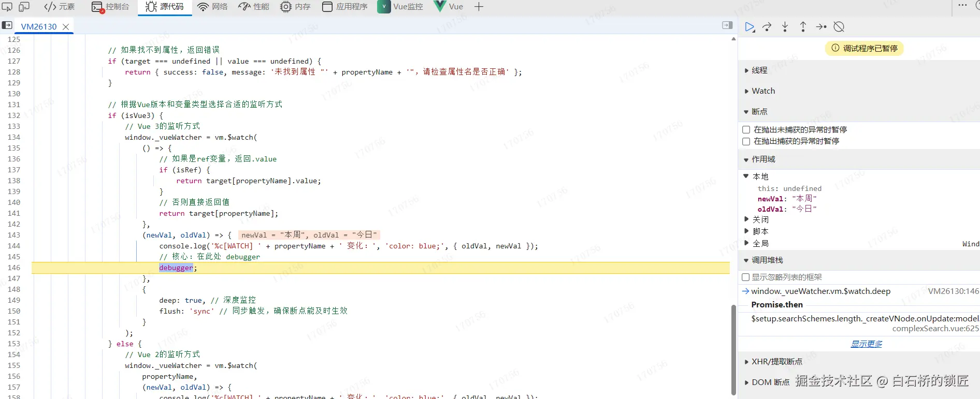Expand the 脚本 (Script) scope
Image resolution: width=980 pixels, height=399 pixels.
746,231
